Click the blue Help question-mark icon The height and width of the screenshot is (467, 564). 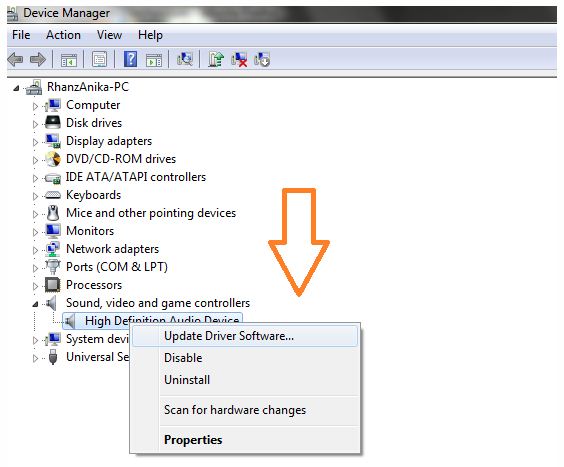[130, 59]
